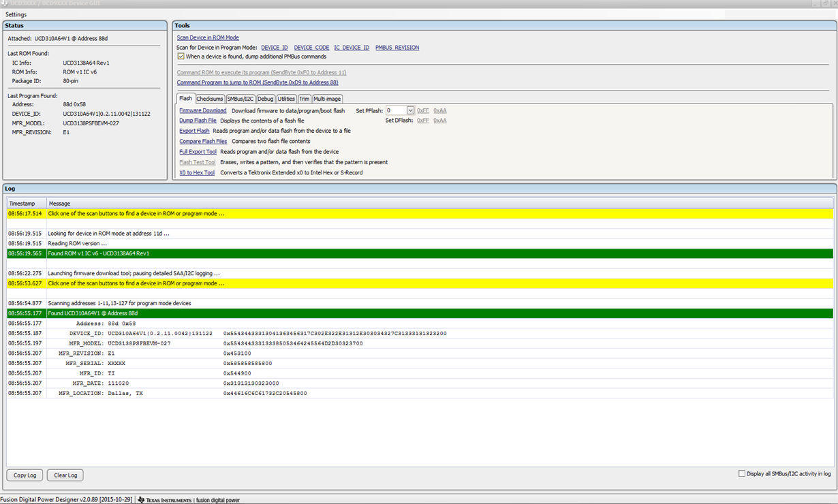Set DFlash to 0xFF
Screen dimensions: 838x504
423,121
